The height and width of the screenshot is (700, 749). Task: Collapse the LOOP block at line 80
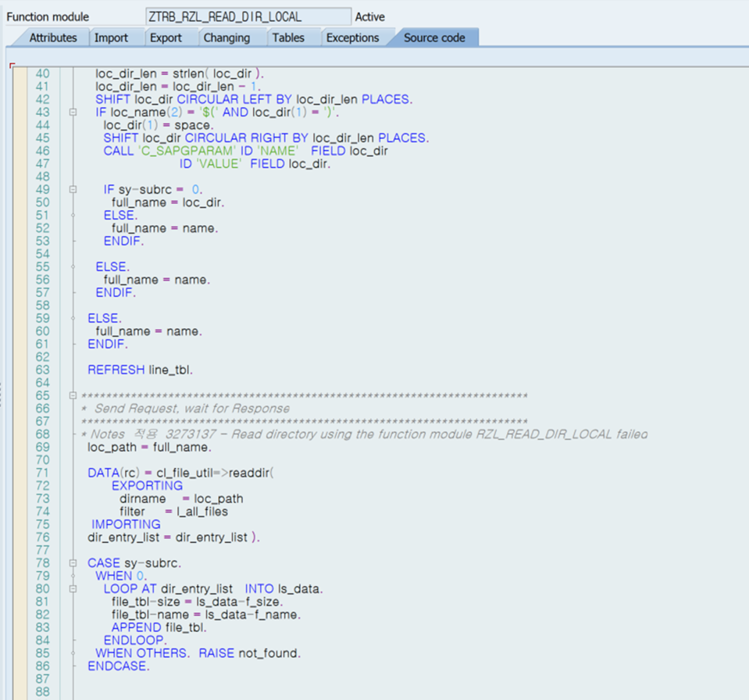(x=73, y=589)
